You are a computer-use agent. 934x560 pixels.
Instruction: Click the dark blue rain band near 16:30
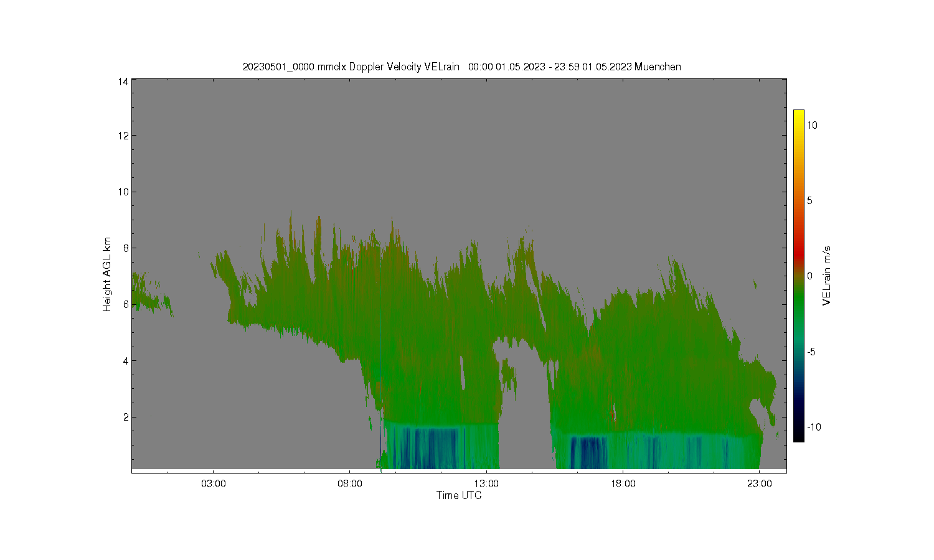pyautogui.click(x=588, y=452)
